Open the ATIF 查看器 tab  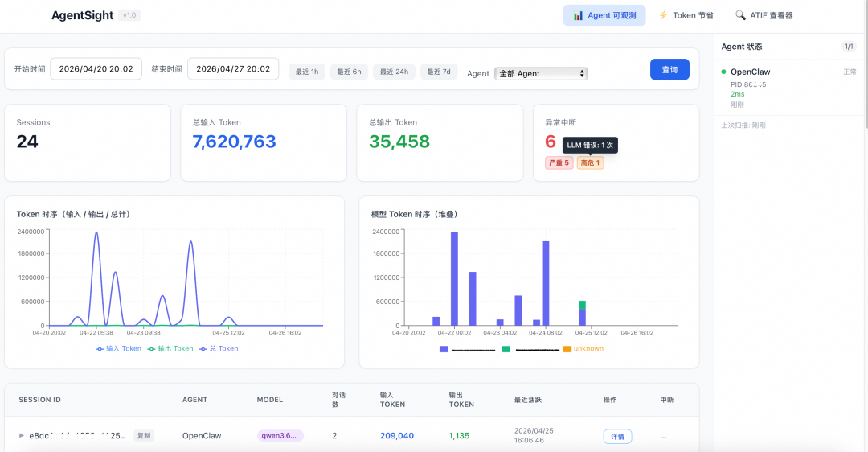pyautogui.click(x=764, y=15)
